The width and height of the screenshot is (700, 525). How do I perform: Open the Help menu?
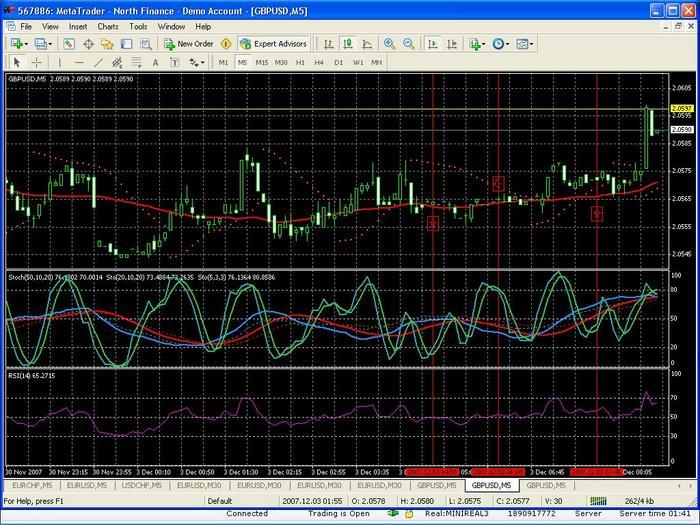(203, 27)
